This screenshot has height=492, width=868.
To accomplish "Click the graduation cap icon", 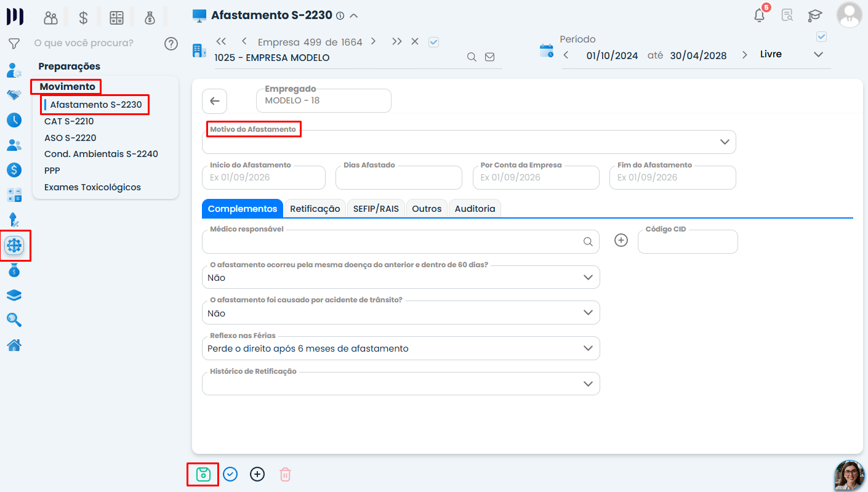I will (x=815, y=15).
